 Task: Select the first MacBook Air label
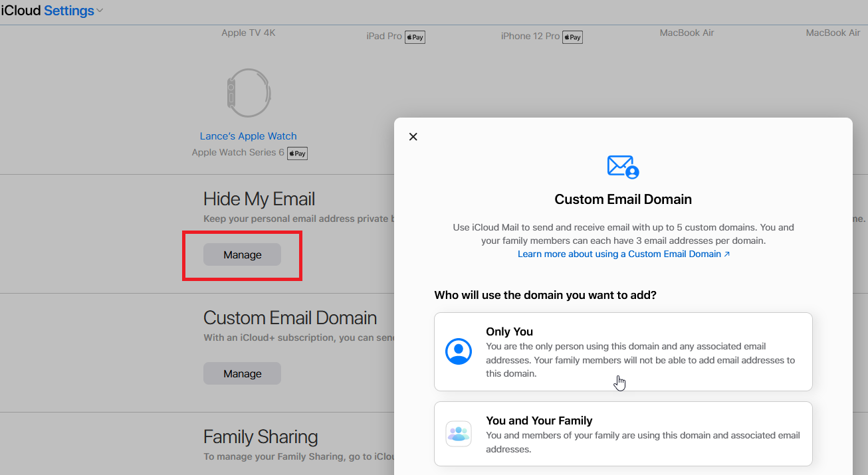[x=687, y=33]
